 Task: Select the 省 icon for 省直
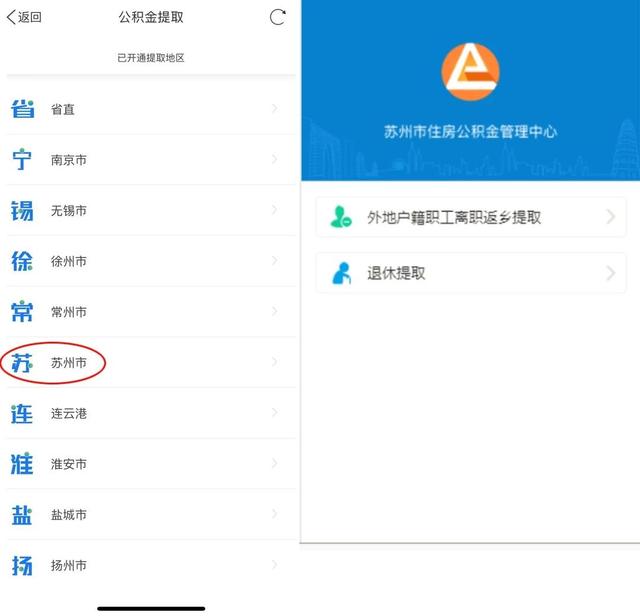coord(22,109)
